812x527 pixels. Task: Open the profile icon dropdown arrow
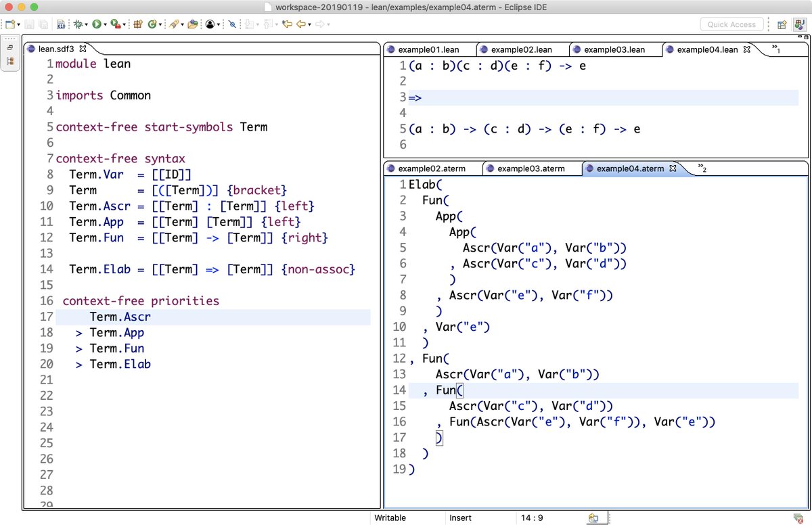219,24
